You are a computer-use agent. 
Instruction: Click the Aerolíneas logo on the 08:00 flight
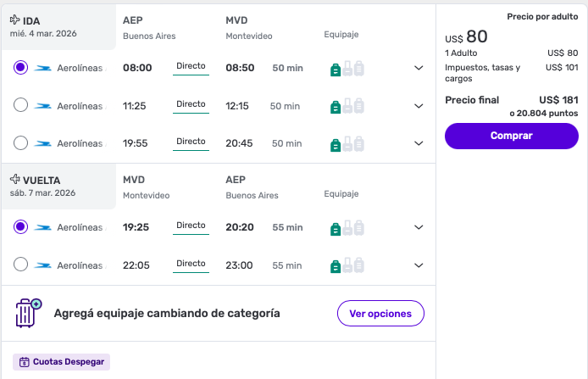click(42, 69)
